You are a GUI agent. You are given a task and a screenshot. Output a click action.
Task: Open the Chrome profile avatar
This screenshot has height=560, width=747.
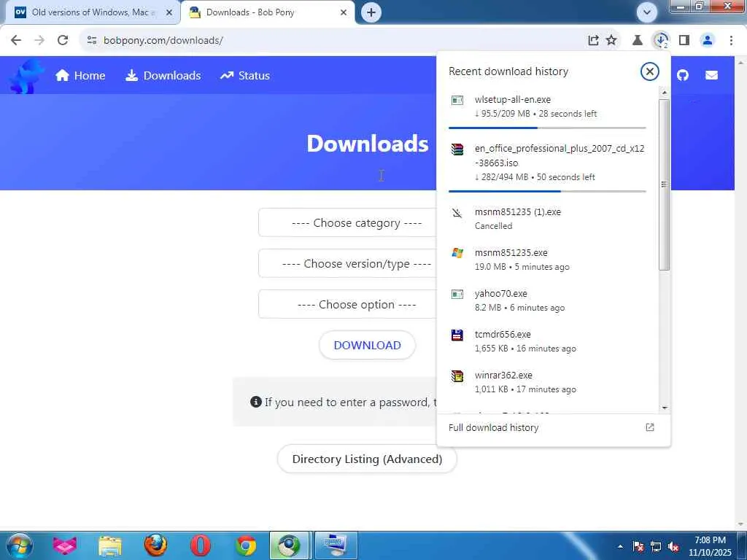pyautogui.click(x=708, y=41)
